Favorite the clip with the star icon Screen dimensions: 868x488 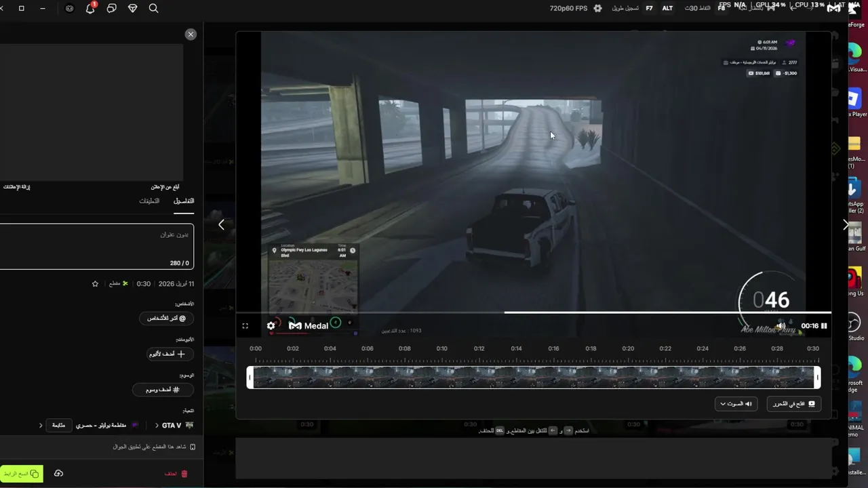click(x=95, y=284)
